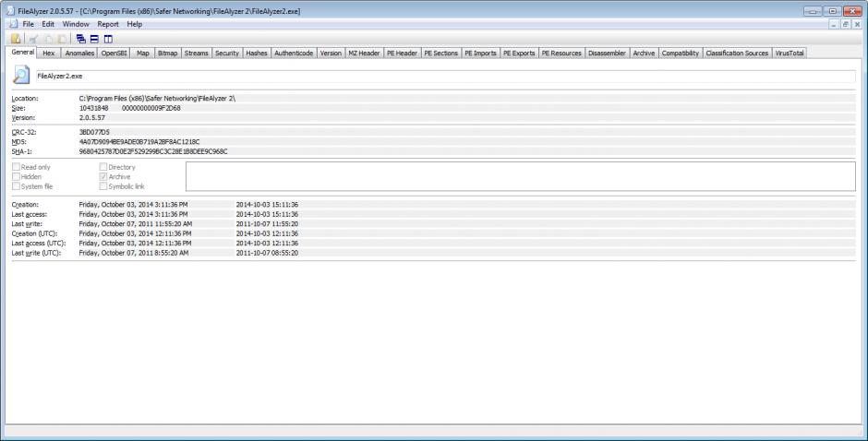The height and width of the screenshot is (441, 868).
Task: Click the SHA-1 hash value
Action: coord(153,151)
